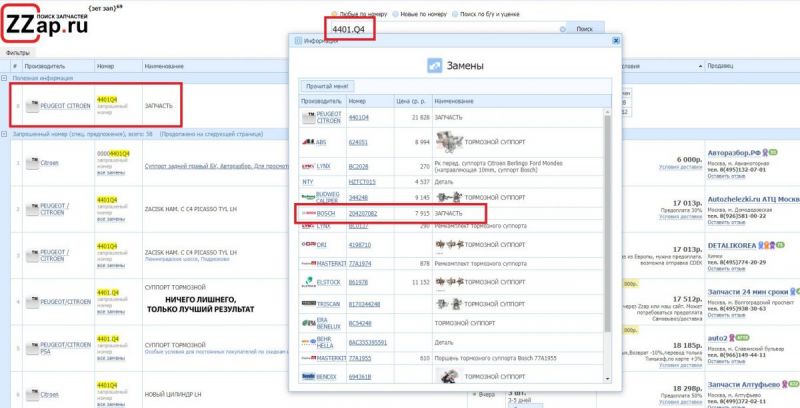800x408 pixels.
Task: Select the "Новые по номеру" radio option
Action: (395, 14)
